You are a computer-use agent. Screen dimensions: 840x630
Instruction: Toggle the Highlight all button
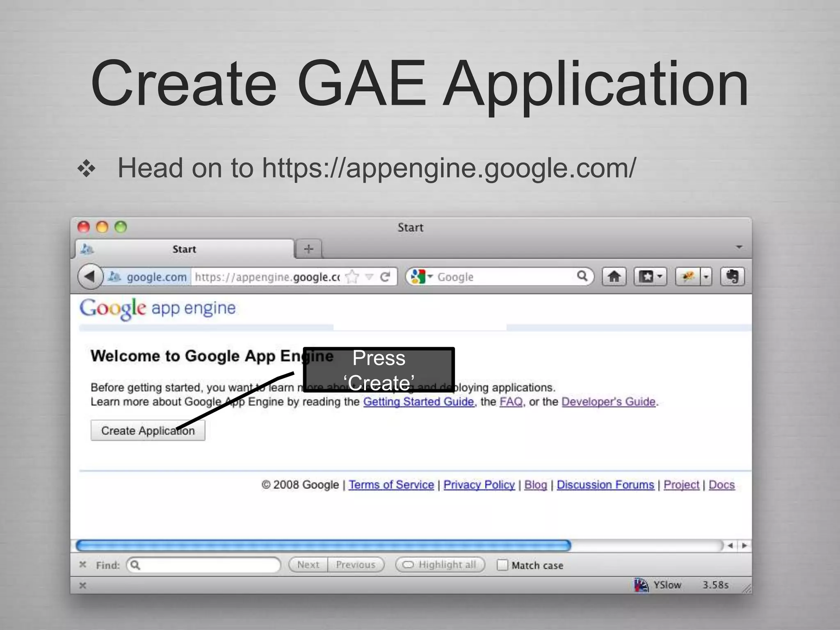point(440,565)
